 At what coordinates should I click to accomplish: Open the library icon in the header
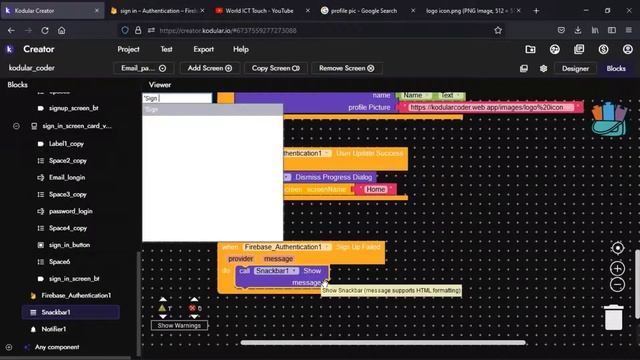pyautogui.click(x=579, y=49)
